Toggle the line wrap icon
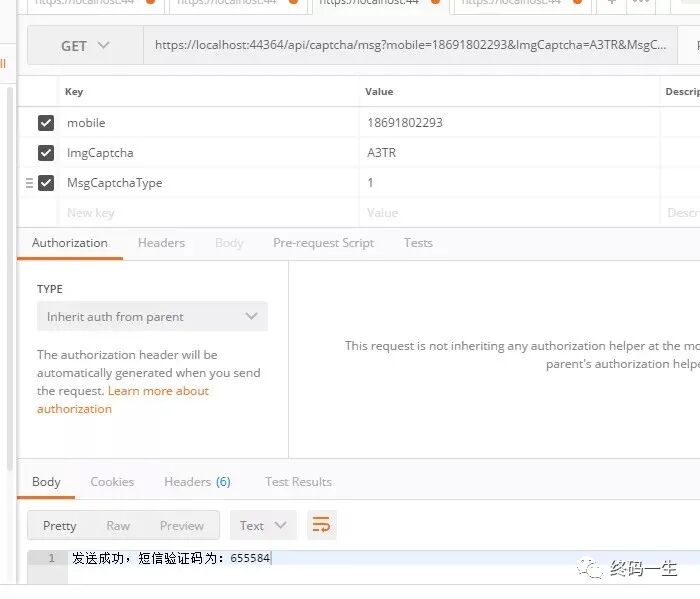Image resolution: width=700 pixels, height=599 pixels. pos(321,525)
